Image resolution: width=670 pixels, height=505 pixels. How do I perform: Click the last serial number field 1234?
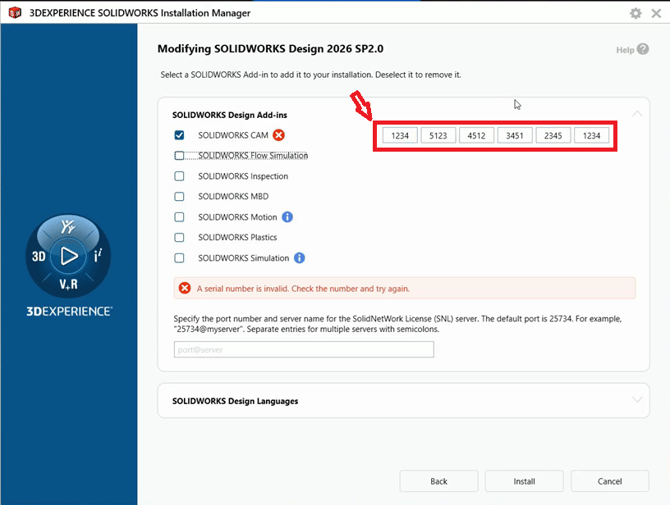click(591, 135)
